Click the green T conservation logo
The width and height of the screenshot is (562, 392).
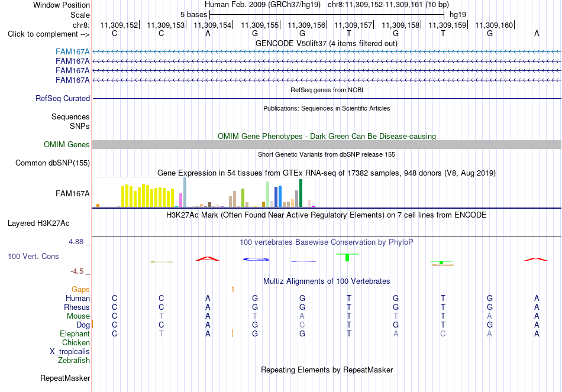[x=347, y=257]
